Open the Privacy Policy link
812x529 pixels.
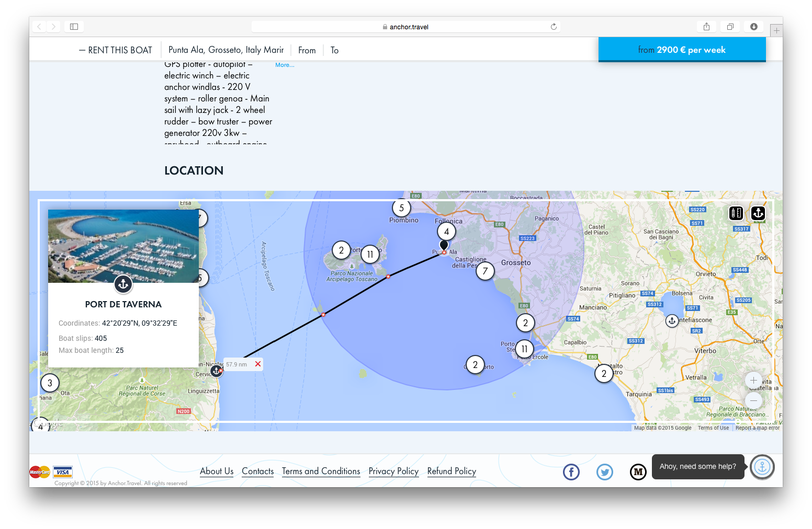(393, 471)
